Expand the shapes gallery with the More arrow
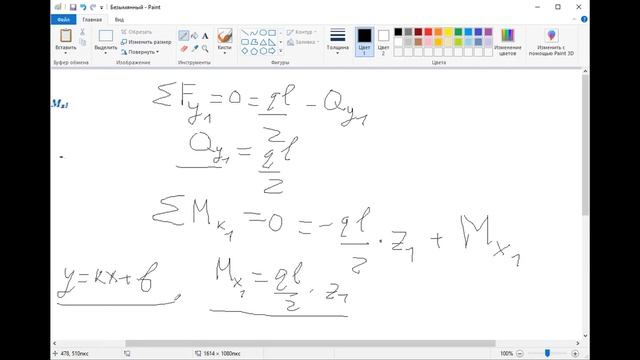 (281, 51)
